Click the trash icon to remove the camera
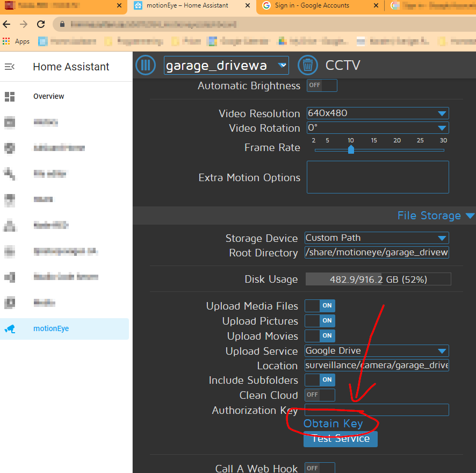476x473 pixels. 308,65
